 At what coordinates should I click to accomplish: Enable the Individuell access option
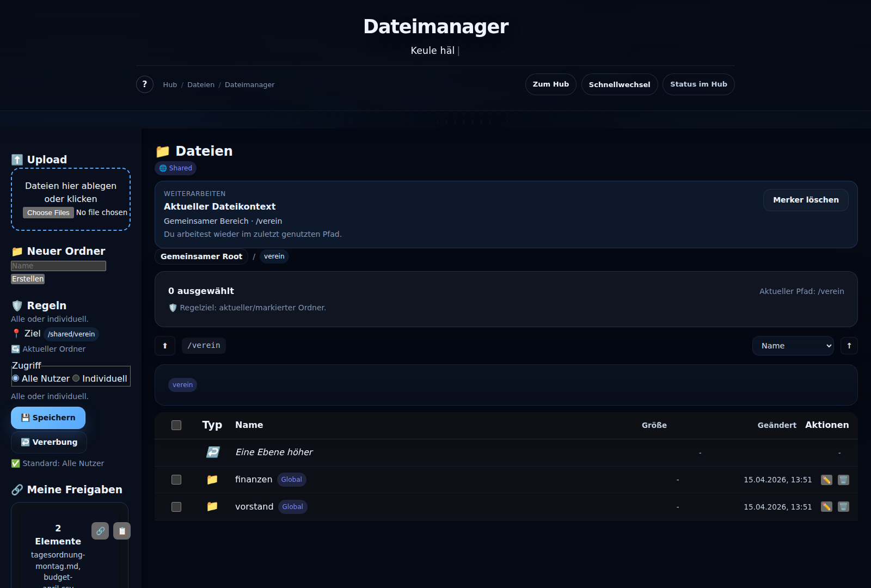click(x=76, y=378)
